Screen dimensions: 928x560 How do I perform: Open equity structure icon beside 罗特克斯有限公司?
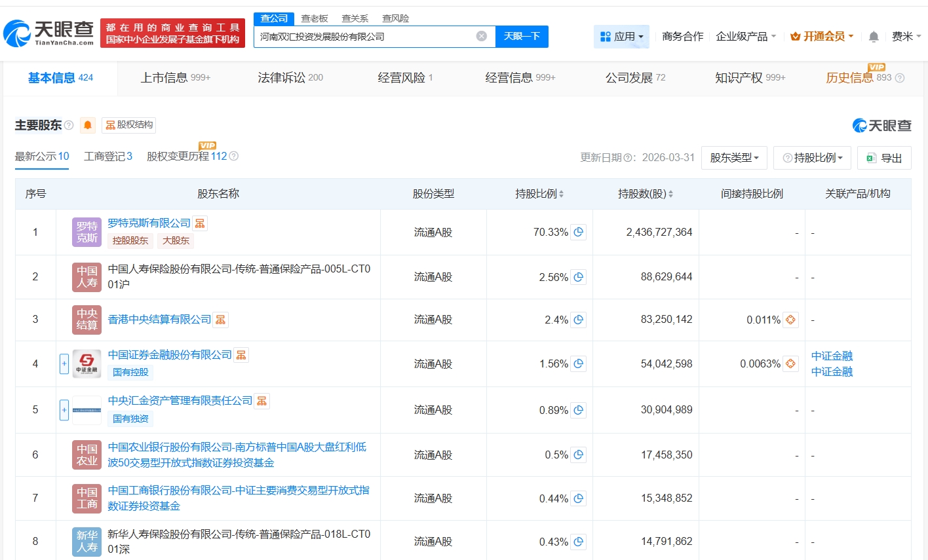pos(200,223)
